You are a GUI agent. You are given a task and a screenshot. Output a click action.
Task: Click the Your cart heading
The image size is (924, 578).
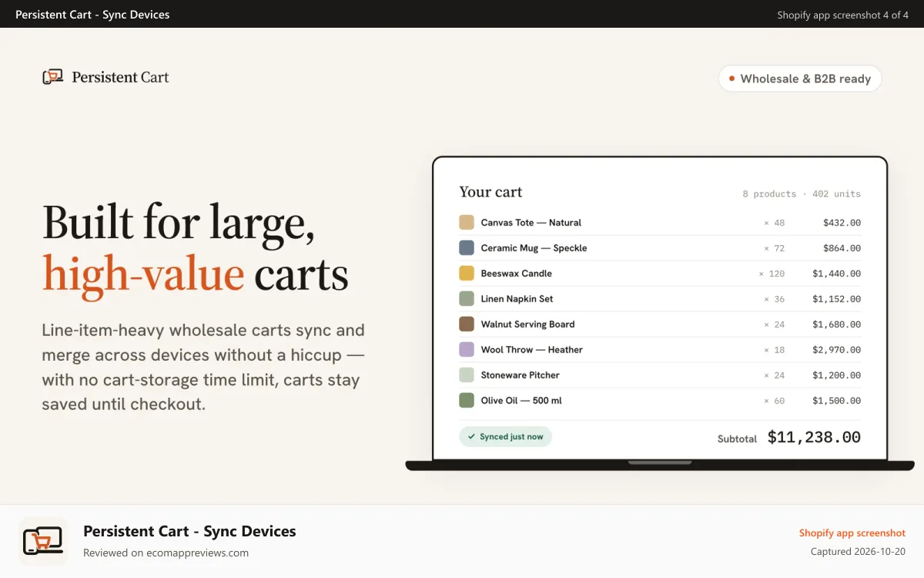pos(490,192)
